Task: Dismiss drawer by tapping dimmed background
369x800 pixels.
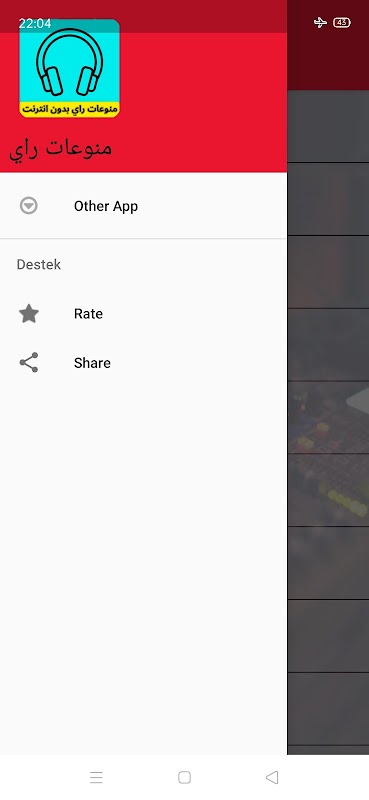Action: point(328,561)
